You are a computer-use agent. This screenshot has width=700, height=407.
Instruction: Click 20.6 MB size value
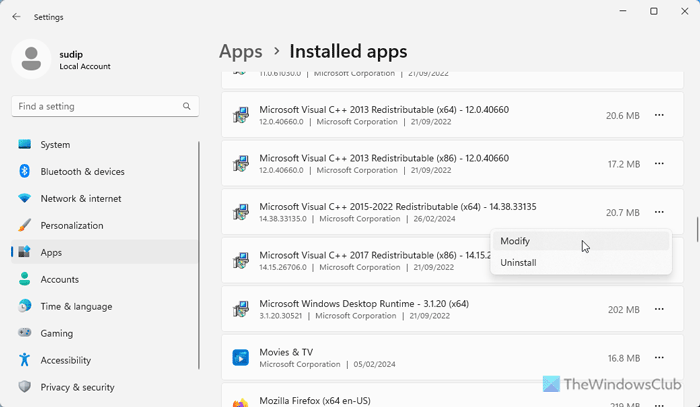(x=623, y=116)
